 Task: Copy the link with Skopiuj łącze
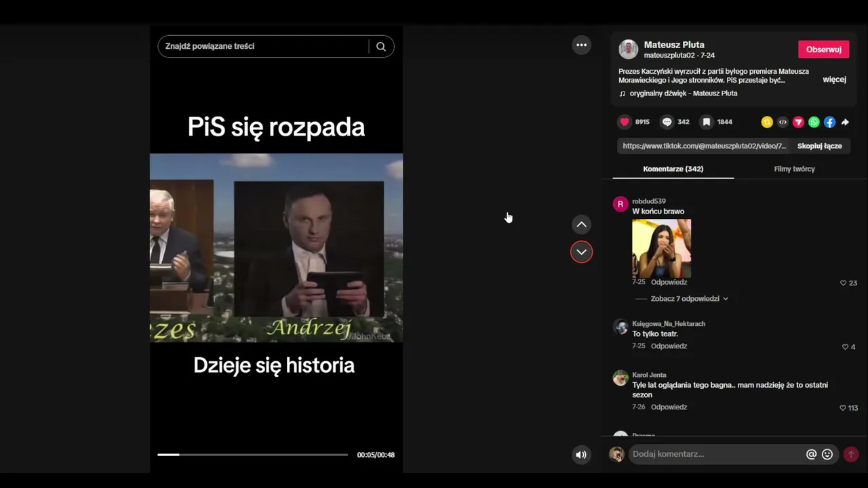[x=819, y=146]
